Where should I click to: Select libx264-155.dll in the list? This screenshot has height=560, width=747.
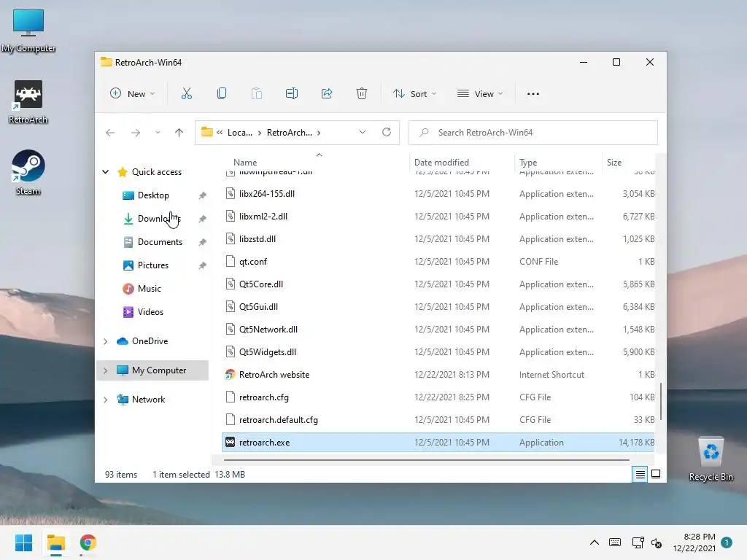coord(438,194)
